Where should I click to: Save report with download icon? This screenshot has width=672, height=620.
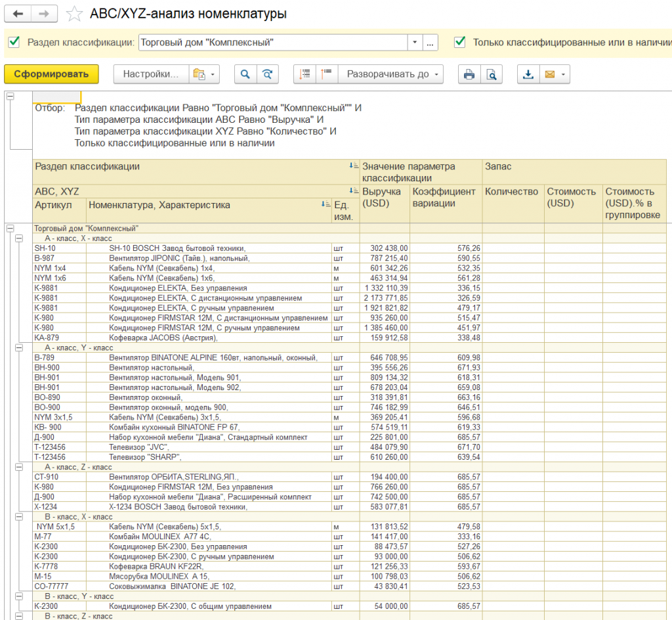[x=528, y=74]
